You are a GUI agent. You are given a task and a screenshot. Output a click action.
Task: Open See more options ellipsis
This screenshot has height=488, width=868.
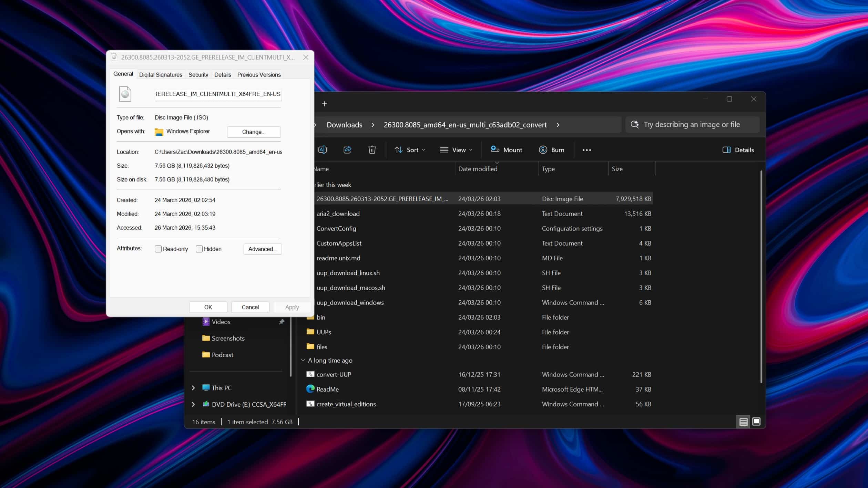point(586,150)
